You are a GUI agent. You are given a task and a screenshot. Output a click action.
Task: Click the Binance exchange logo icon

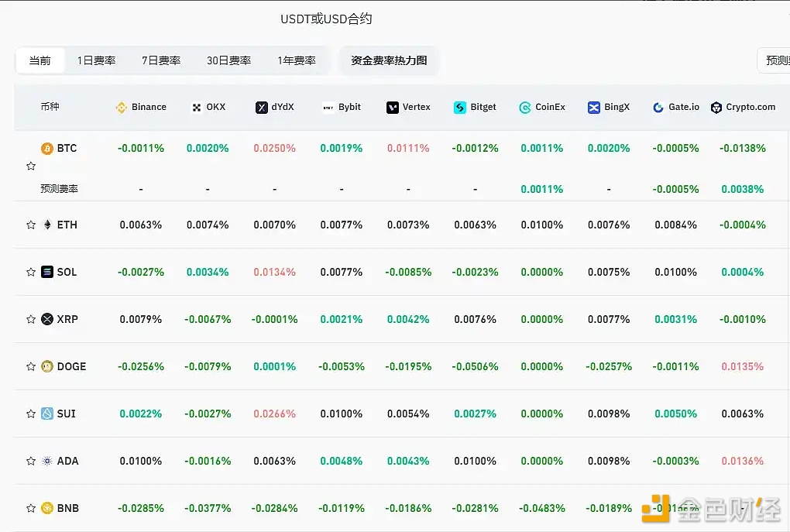click(121, 108)
